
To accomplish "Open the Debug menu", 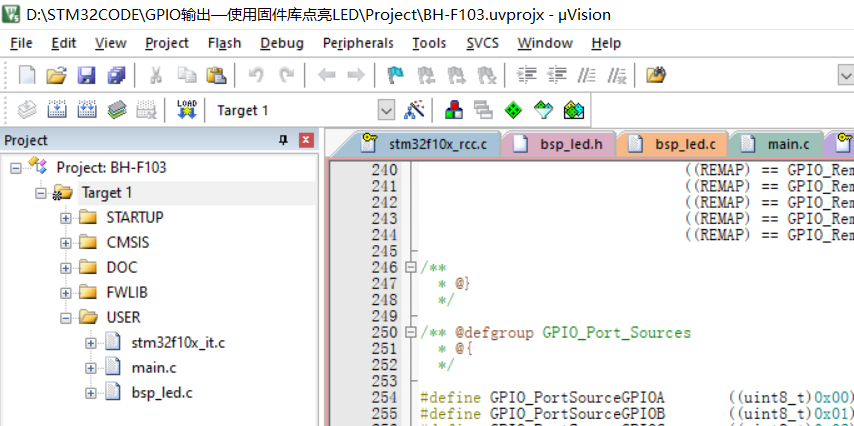I will point(282,43).
